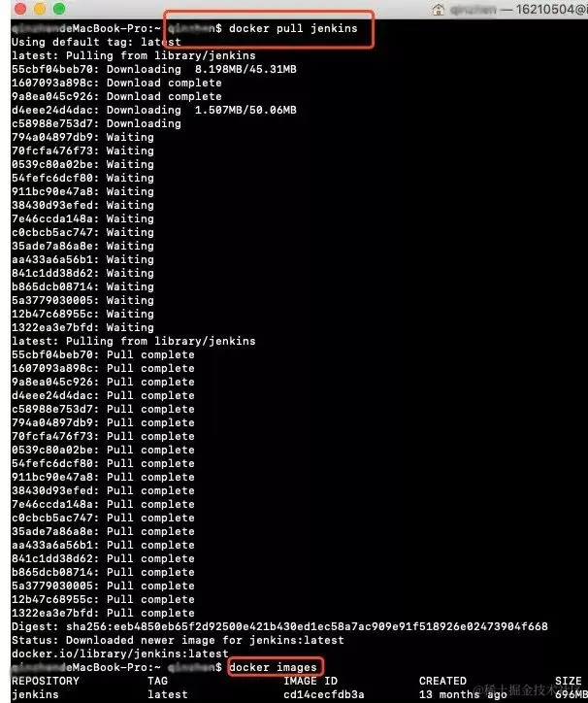
Task: Click 'jenkins' in the repository row
Action: click(35, 694)
